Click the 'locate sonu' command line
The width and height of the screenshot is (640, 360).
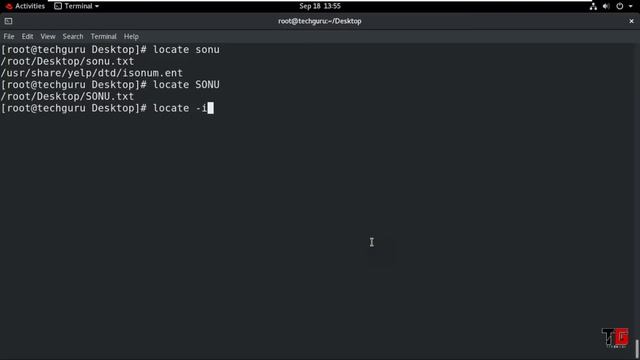click(110, 49)
